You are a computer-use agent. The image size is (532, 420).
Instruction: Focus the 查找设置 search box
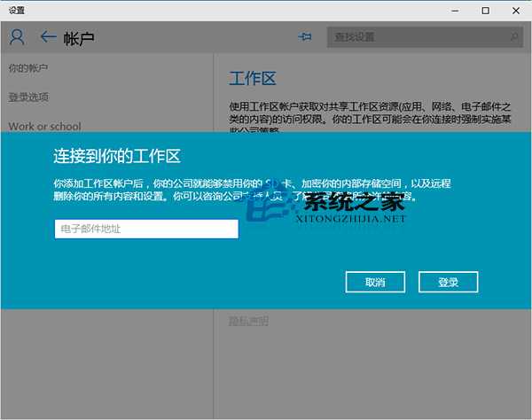tap(425, 36)
